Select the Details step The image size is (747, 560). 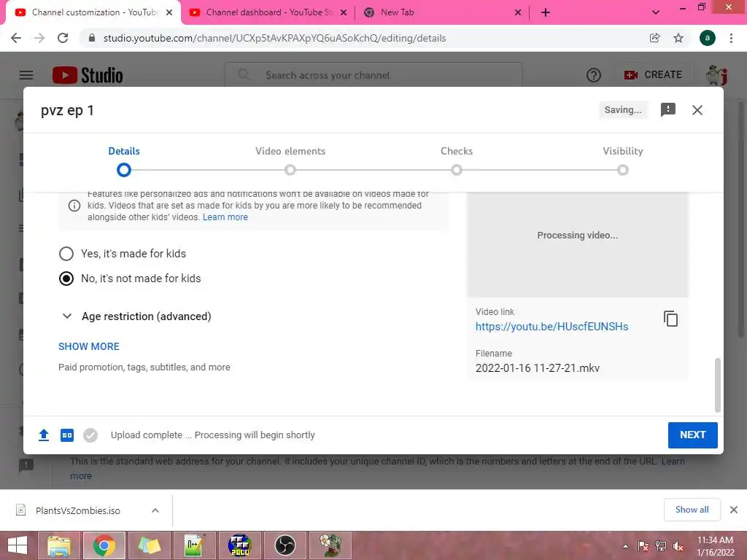tap(124, 160)
